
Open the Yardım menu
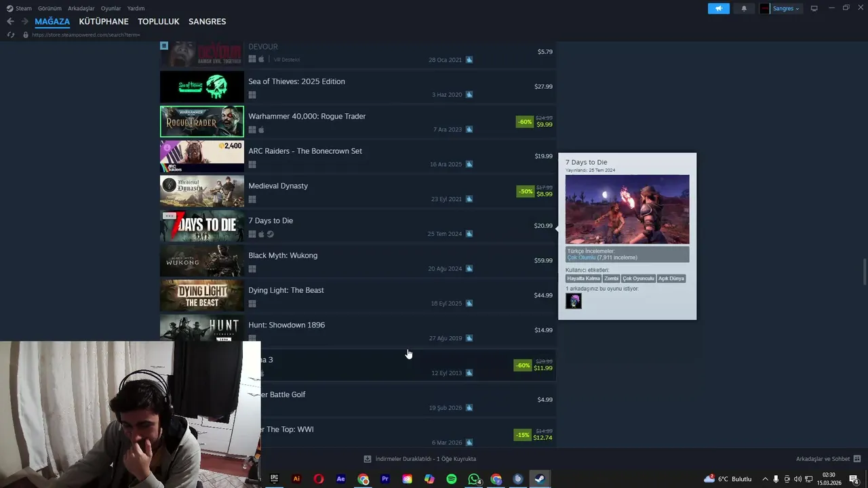136,8
